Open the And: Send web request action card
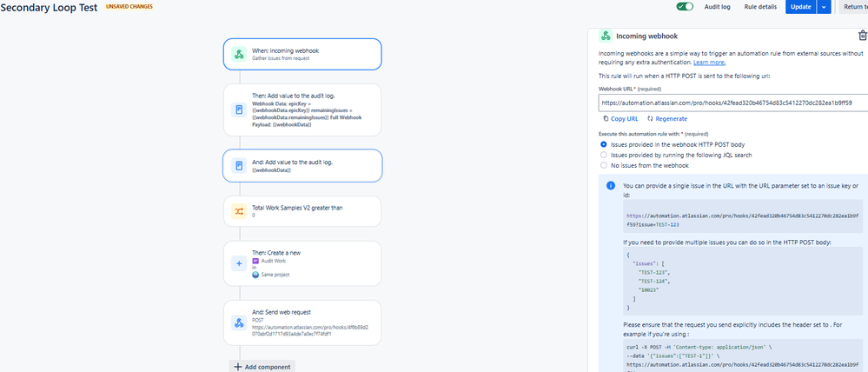Image resolution: width=868 pixels, height=372 pixels. [x=302, y=323]
